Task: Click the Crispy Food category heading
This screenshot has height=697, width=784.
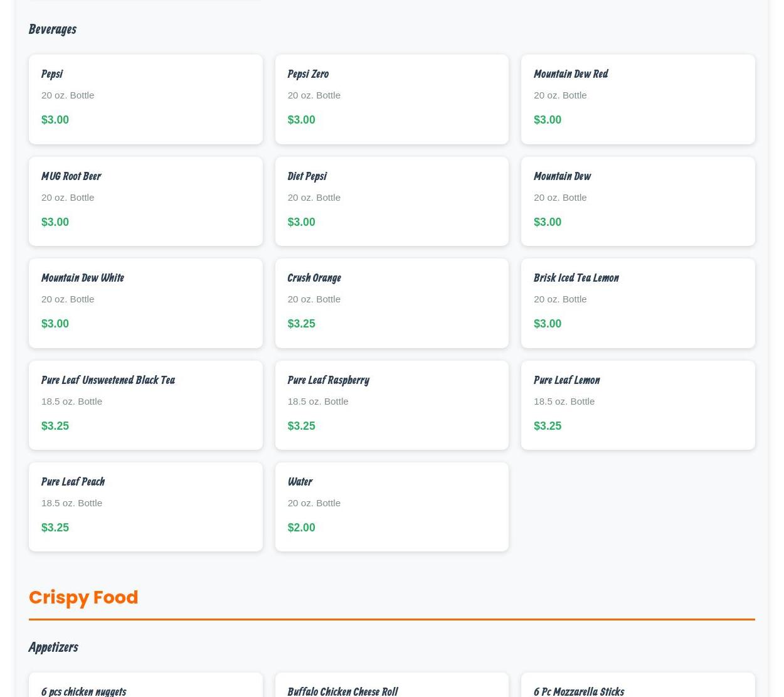Action: tap(83, 597)
